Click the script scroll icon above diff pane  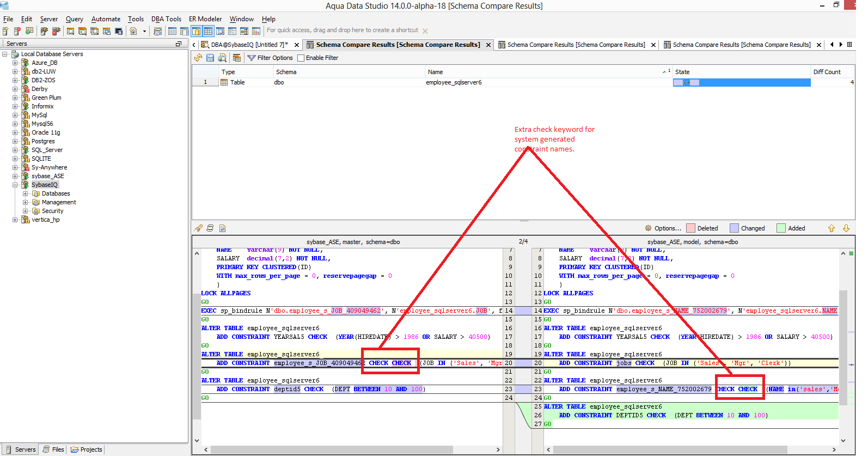pos(210,228)
